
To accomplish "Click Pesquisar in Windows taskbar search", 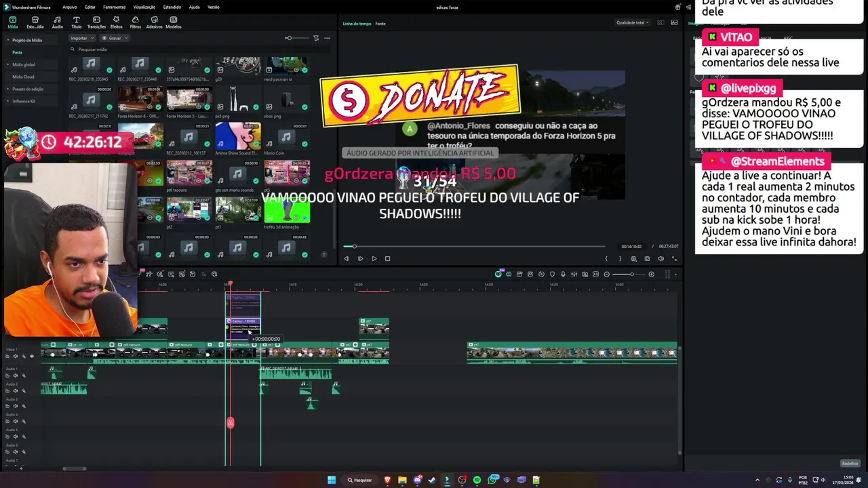I will click(360, 480).
